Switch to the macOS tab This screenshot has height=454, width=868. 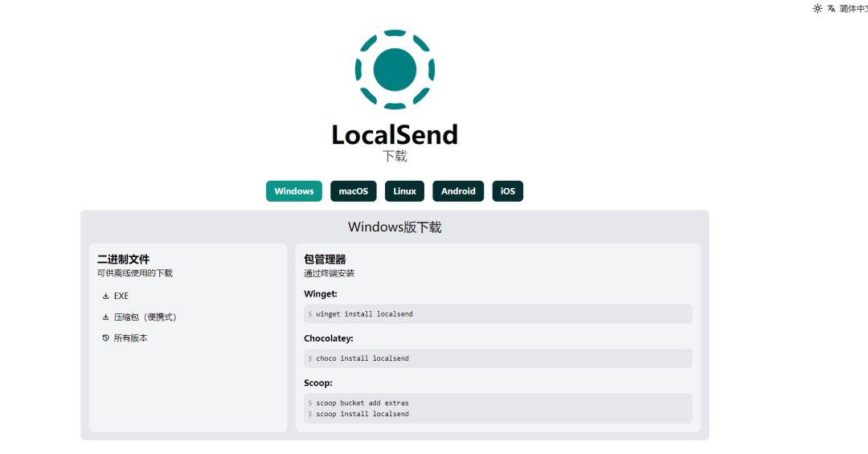click(x=353, y=191)
